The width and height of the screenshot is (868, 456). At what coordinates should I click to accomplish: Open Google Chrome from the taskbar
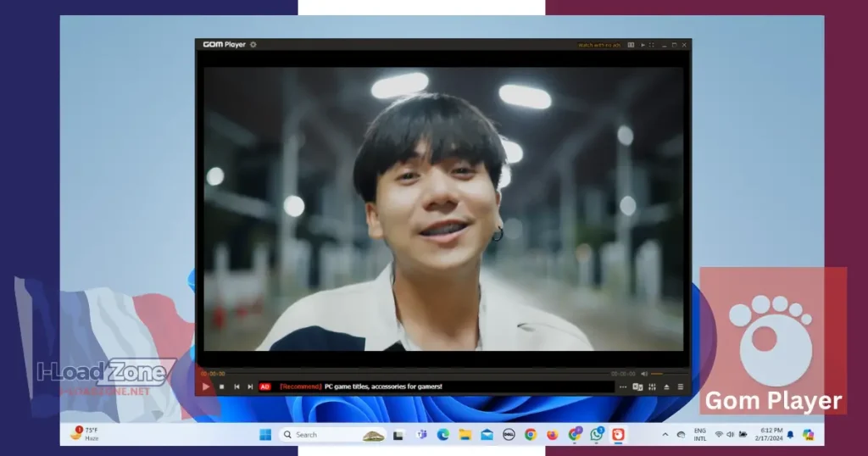(531, 435)
